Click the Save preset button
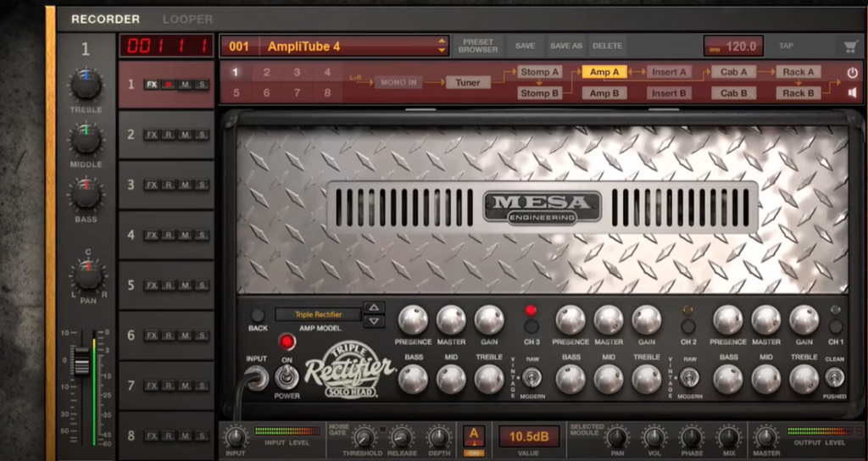 click(525, 46)
